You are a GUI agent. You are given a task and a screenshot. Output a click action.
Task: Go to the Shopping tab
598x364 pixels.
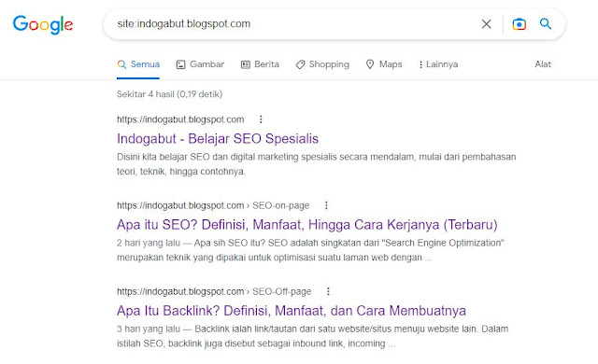(x=322, y=64)
